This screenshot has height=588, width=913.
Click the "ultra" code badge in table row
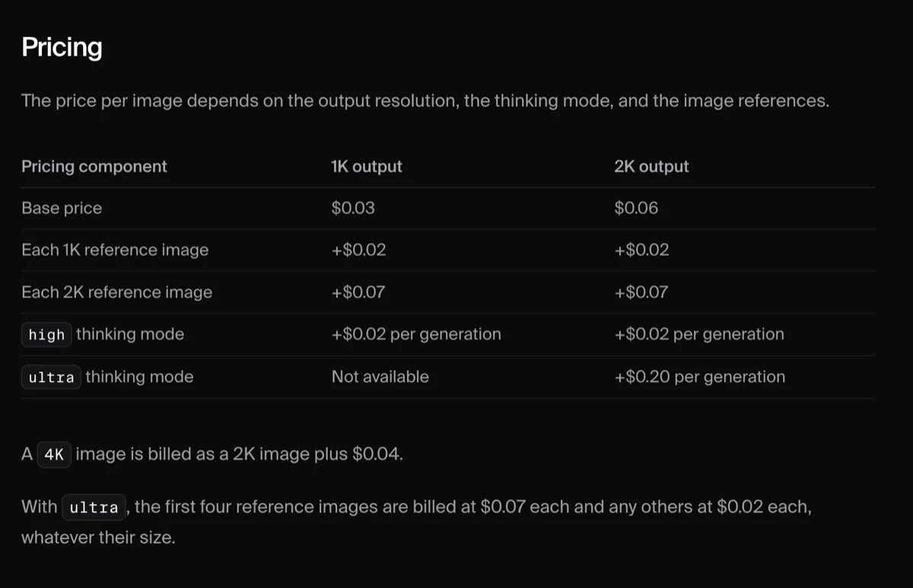tap(51, 377)
